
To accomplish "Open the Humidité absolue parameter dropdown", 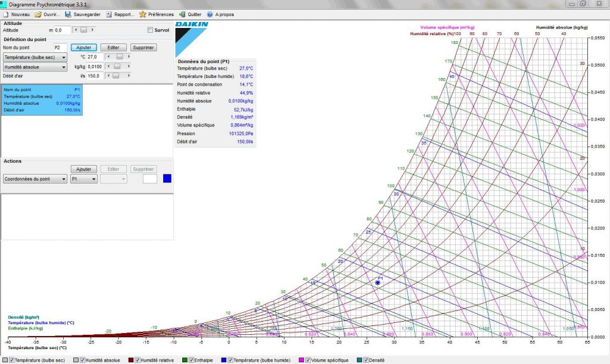I will tap(35, 67).
